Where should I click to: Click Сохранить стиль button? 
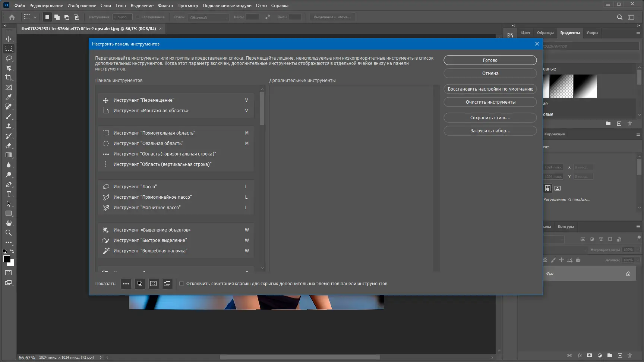490,118
